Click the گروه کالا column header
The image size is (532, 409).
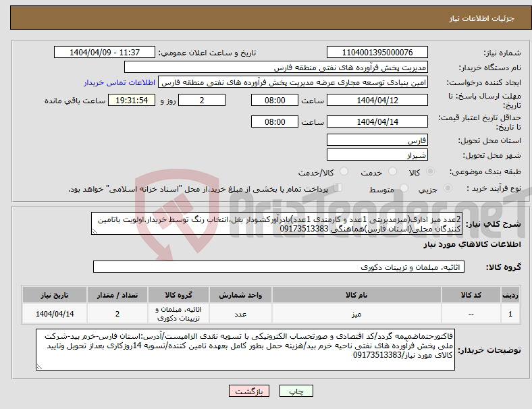[x=178, y=295]
